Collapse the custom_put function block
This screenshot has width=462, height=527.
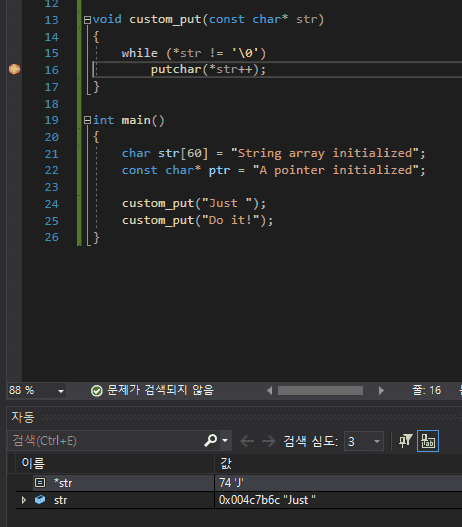tap(87, 20)
